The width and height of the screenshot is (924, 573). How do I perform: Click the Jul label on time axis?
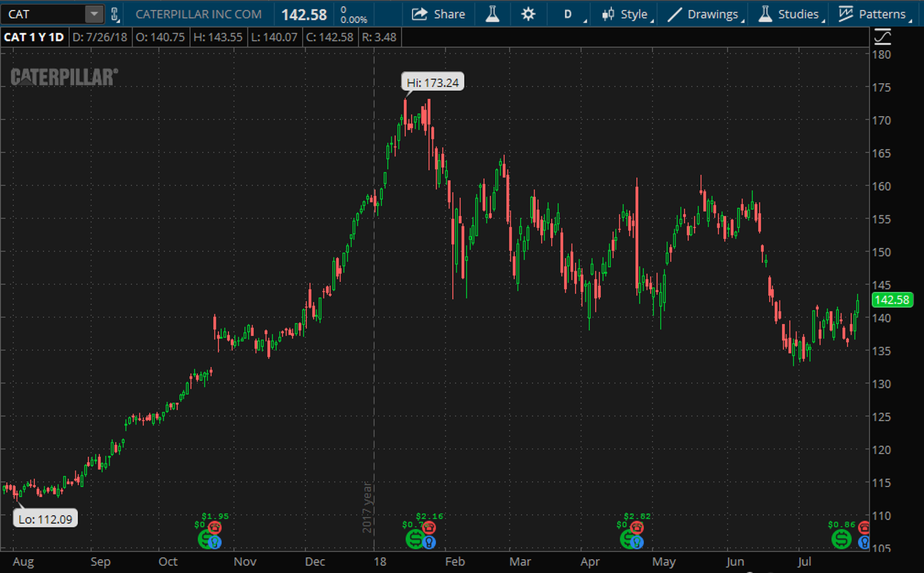(x=805, y=562)
